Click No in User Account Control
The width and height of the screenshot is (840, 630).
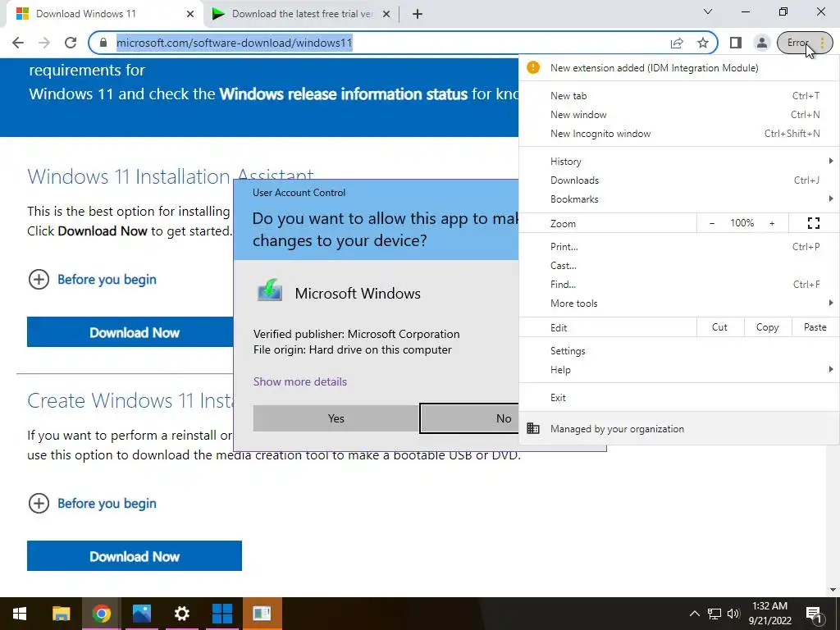pyautogui.click(x=470, y=418)
